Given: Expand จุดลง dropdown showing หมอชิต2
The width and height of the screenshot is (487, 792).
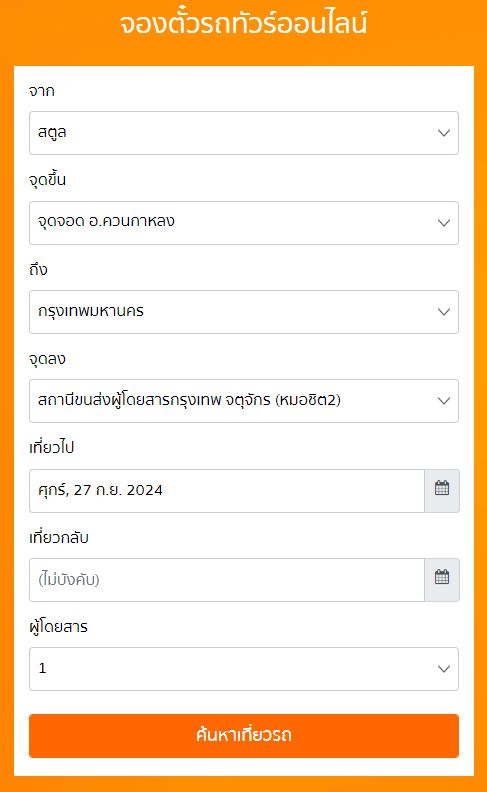Looking at the screenshot, I should (x=244, y=401).
